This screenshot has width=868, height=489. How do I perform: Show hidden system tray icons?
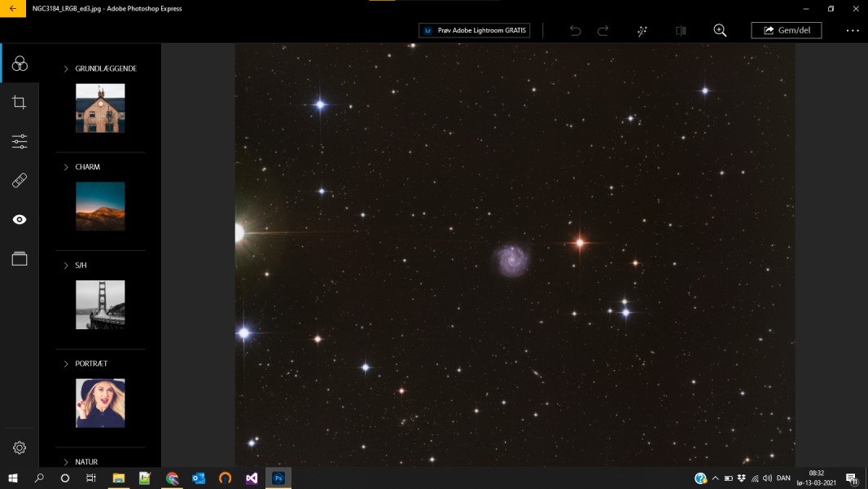[x=715, y=478]
